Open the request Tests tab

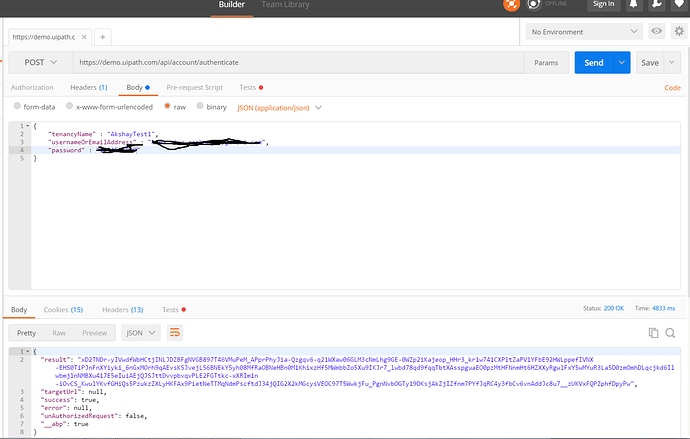pos(251,87)
